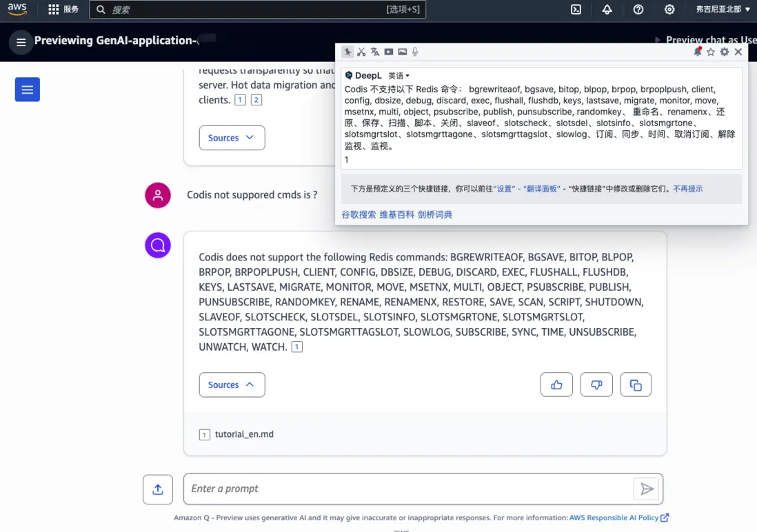The height and width of the screenshot is (532, 757).
Task: Open the image translation tool in DeepL toolbar
Action: click(x=402, y=52)
